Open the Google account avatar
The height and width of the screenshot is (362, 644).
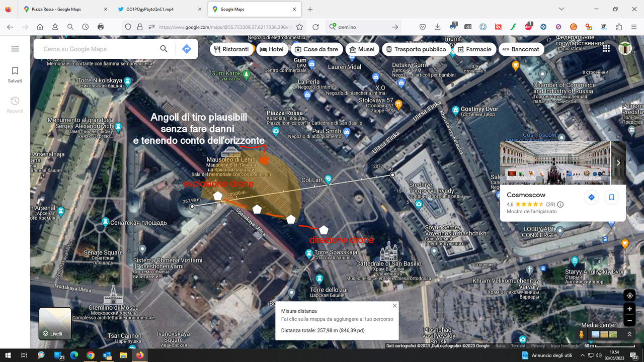pos(625,49)
